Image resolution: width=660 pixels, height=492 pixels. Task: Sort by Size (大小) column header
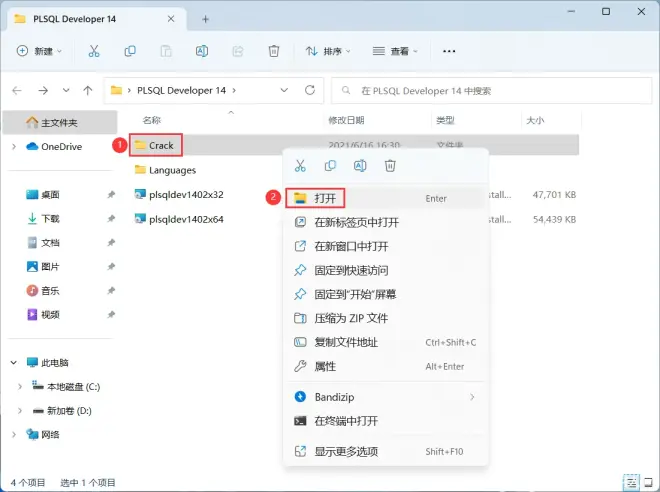(x=535, y=120)
